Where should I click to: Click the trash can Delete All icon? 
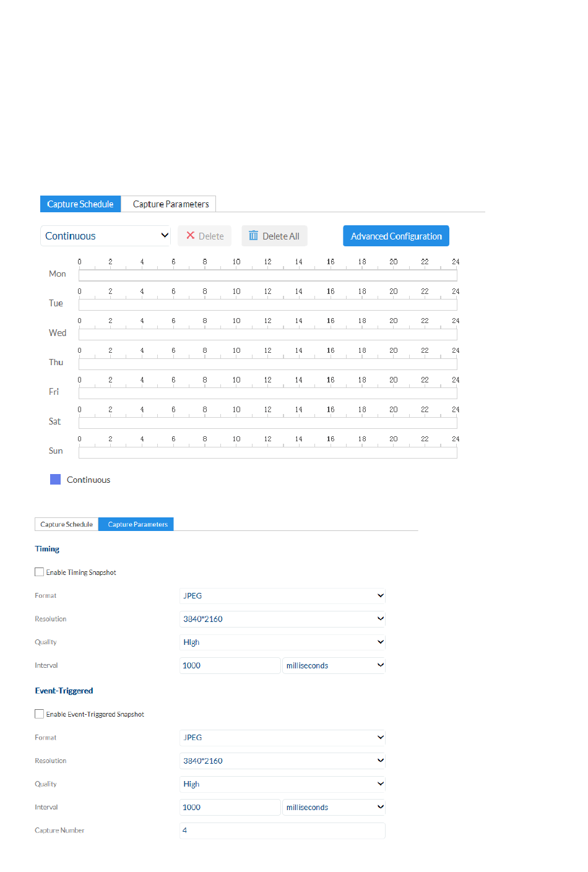(x=253, y=236)
